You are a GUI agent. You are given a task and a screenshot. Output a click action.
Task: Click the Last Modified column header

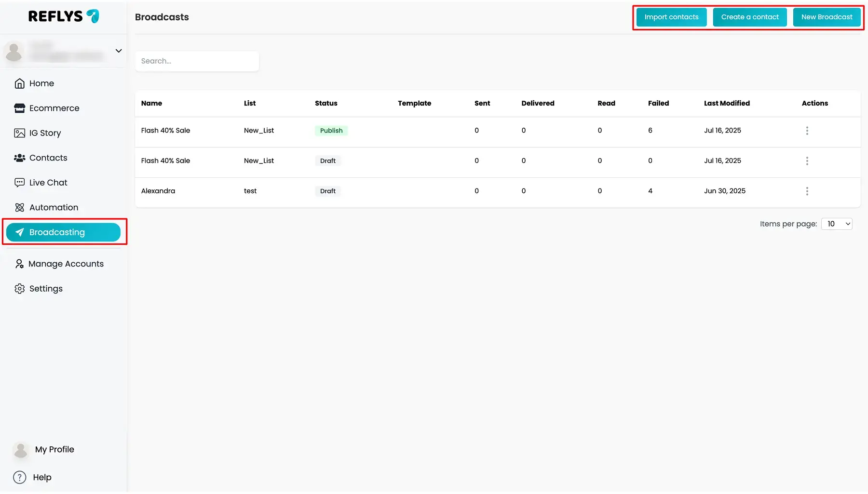tap(727, 103)
